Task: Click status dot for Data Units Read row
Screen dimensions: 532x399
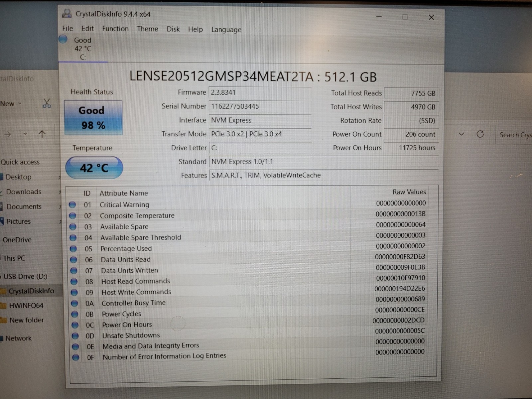Action: coord(73,260)
